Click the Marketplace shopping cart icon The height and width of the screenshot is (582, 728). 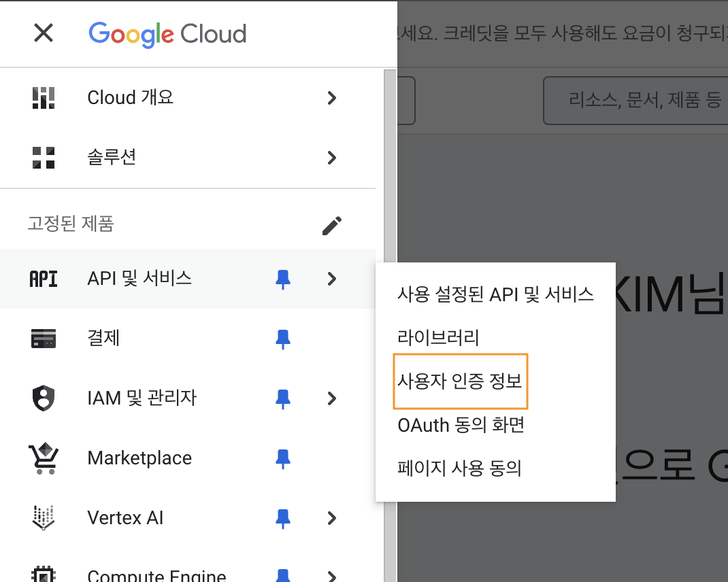[x=44, y=458]
